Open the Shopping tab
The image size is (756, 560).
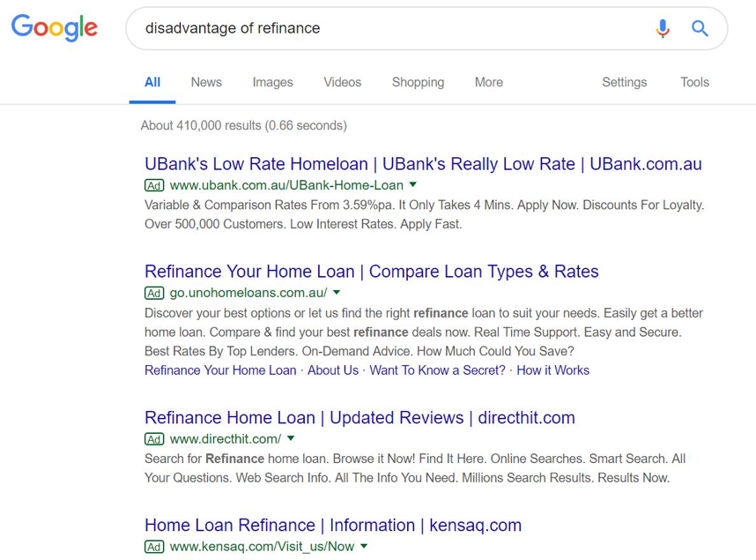coord(418,82)
